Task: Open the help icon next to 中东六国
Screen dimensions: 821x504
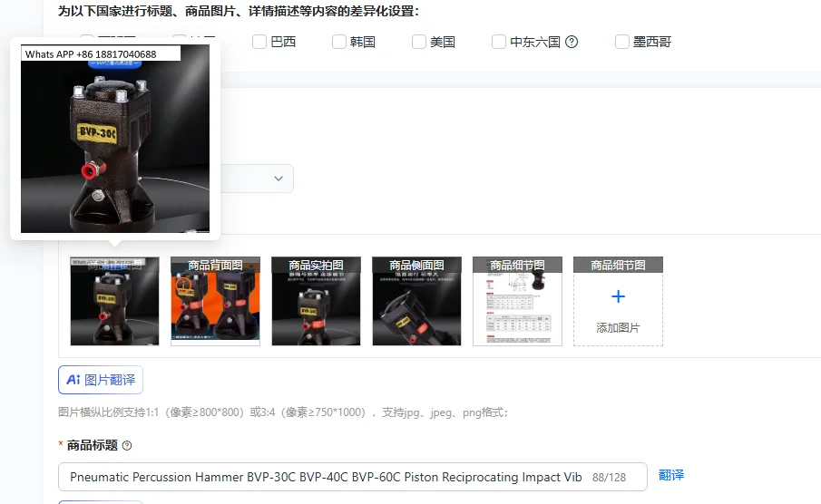Action: tap(572, 42)
